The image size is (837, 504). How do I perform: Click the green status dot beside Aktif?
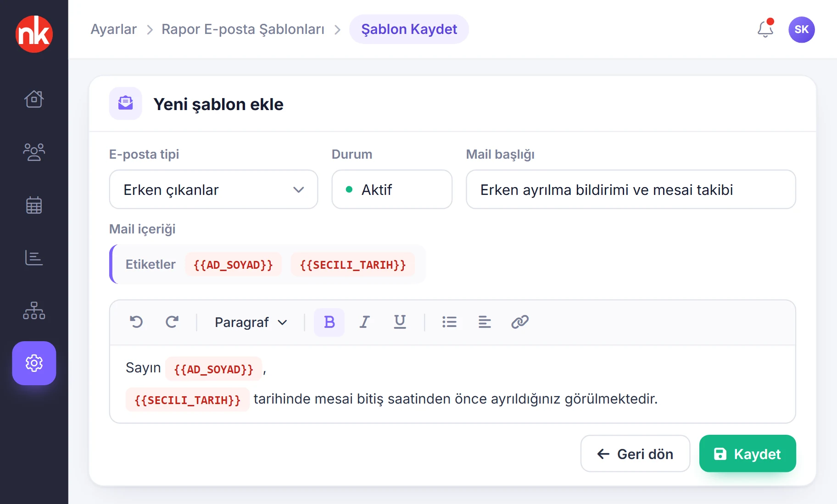point(349,189)
